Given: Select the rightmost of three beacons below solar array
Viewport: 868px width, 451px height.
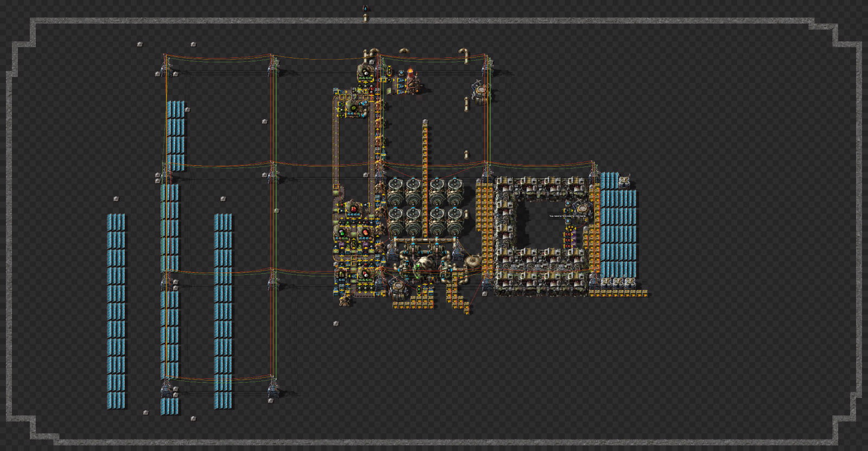Looking at the screenshot, I should point(630,282).
